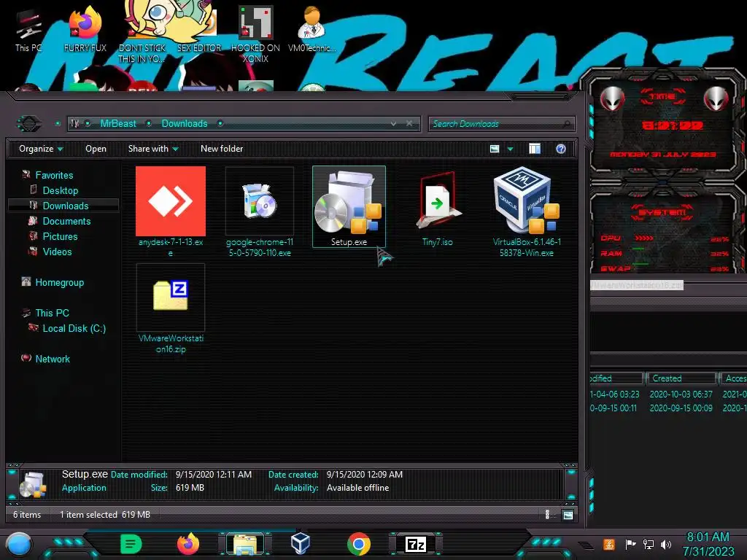
Task: Expand the address bar history dropdown
Action: pyautogui.click(x=393, y=124)
